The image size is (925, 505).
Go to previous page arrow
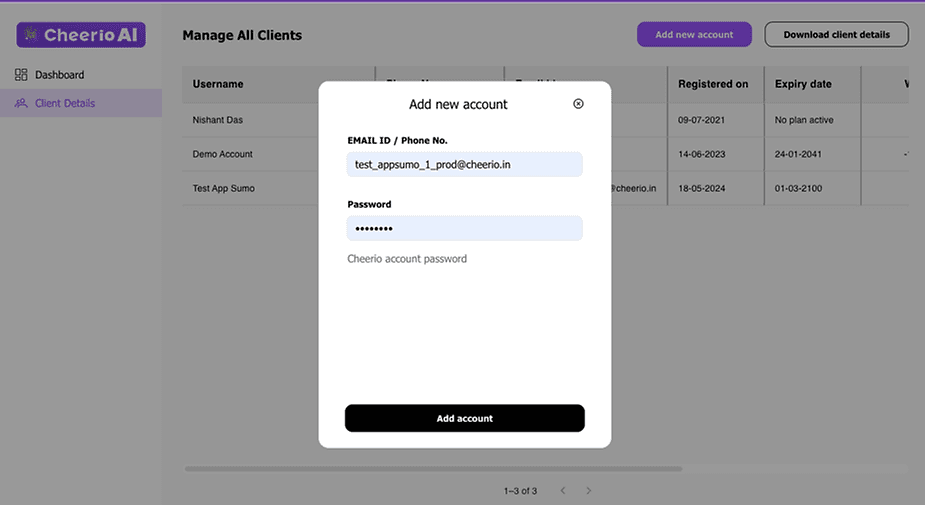click(563, 490)
